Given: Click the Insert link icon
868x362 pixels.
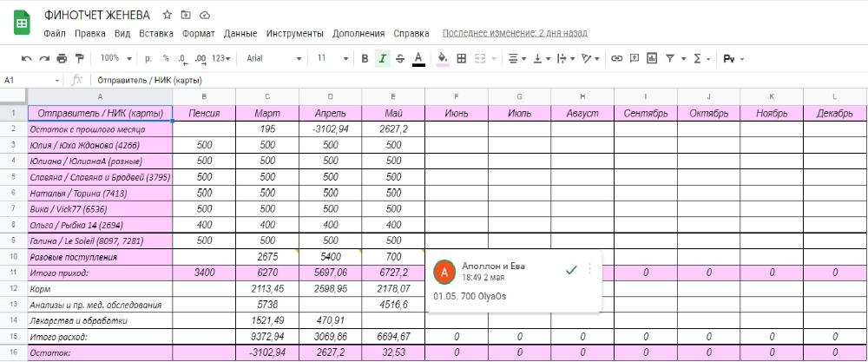Looking at the screenshot, I should [x=617, y=58].
